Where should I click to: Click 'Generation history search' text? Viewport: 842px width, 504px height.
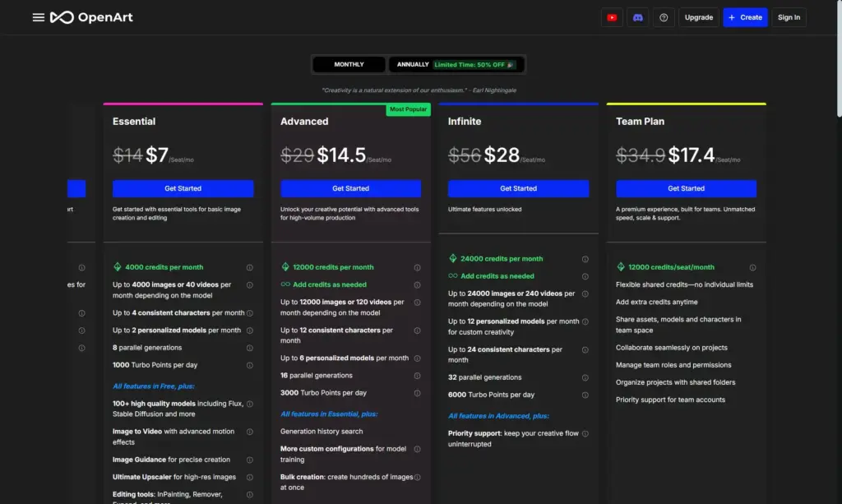click(322, 432)
